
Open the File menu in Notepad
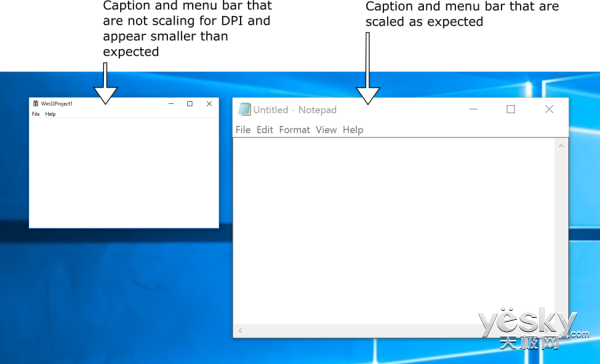[x=243, y=130]
